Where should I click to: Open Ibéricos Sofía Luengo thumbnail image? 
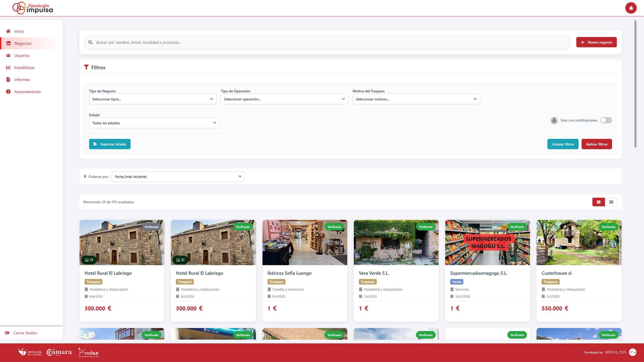pyautogui.click(x=305, y=243)
